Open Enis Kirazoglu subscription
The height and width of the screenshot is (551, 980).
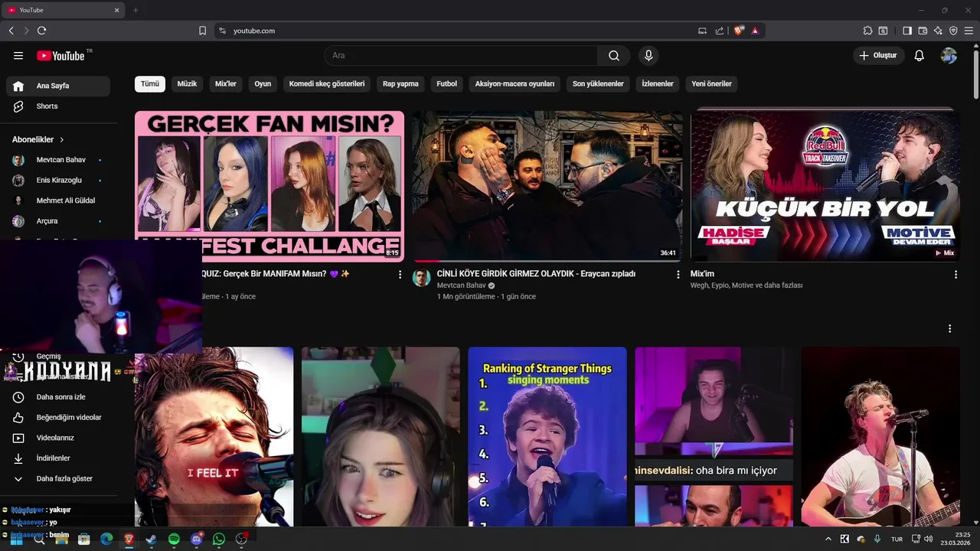click(58, 180)
